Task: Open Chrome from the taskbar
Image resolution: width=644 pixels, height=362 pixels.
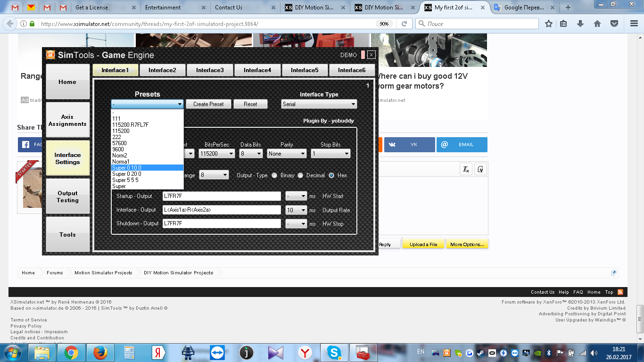Action: coord(71,353)
